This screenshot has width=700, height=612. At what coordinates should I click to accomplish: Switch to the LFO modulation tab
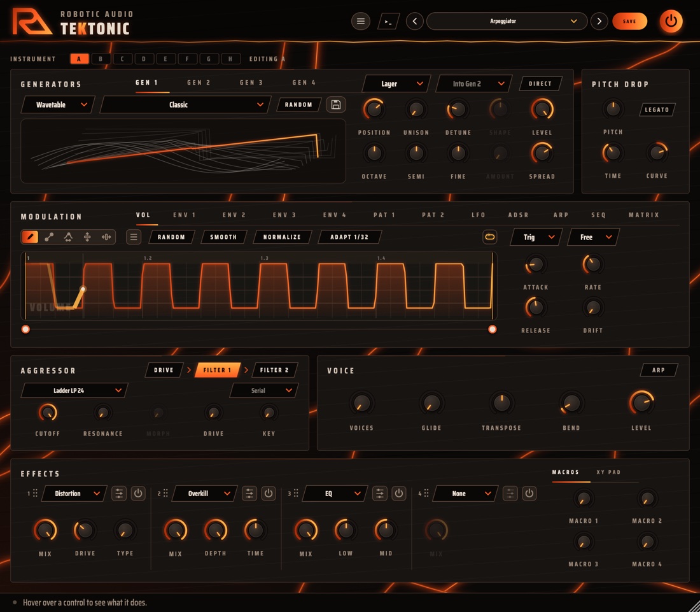point(479,215)
